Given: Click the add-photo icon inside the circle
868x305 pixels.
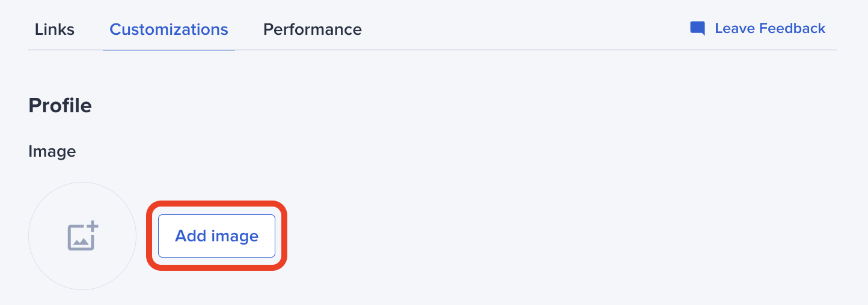Looking at the screenshot, I should click(82, 236).
